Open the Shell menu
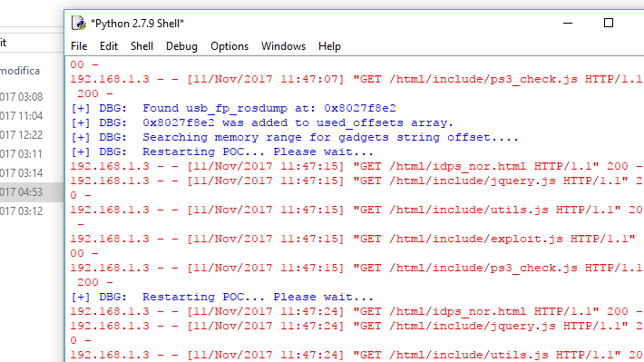 tap(141, 46)
